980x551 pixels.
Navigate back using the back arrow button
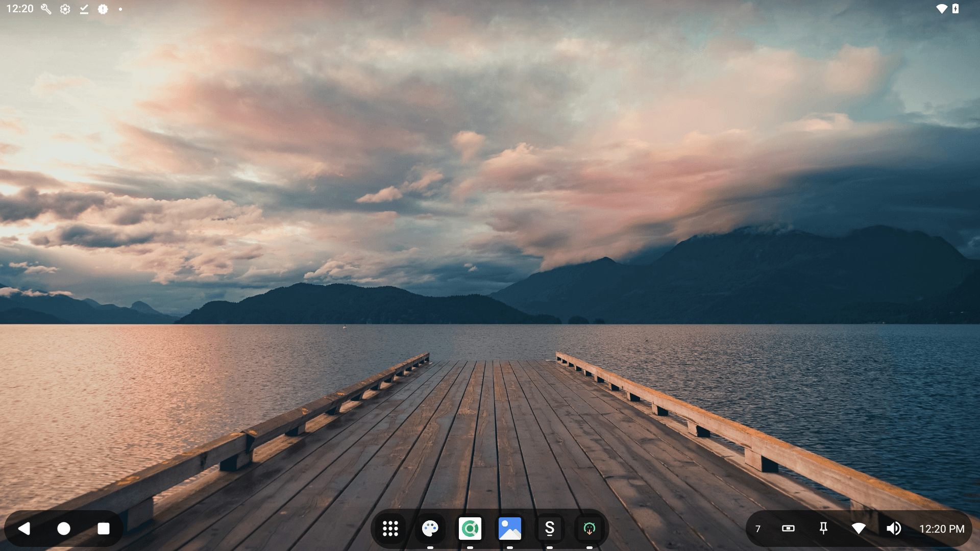[x=24, y=529]
